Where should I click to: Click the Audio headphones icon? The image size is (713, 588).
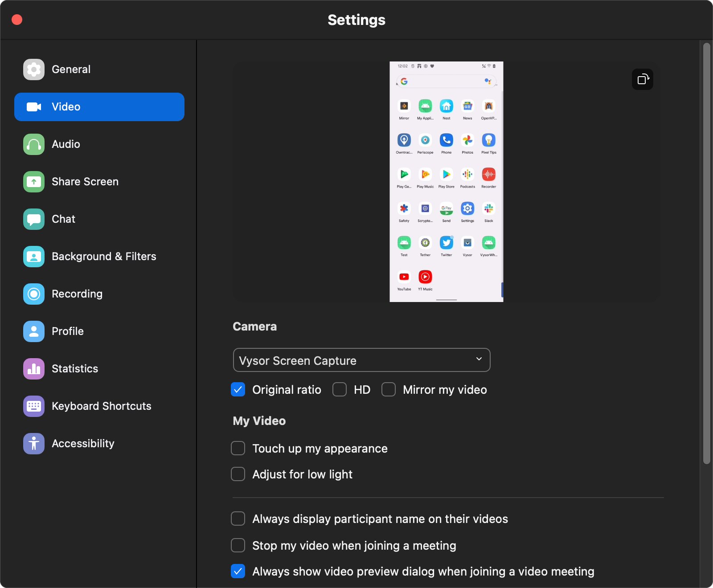point(34,144)
